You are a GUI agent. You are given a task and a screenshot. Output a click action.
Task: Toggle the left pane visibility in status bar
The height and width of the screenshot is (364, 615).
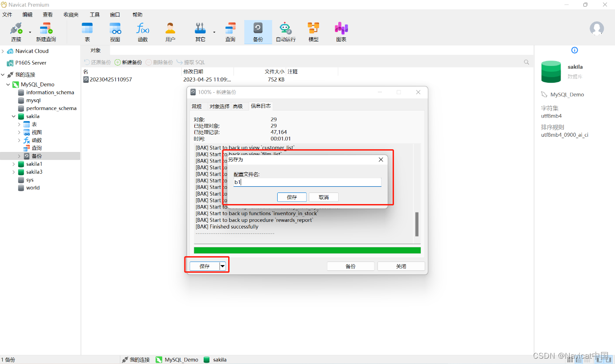point(599,360)
